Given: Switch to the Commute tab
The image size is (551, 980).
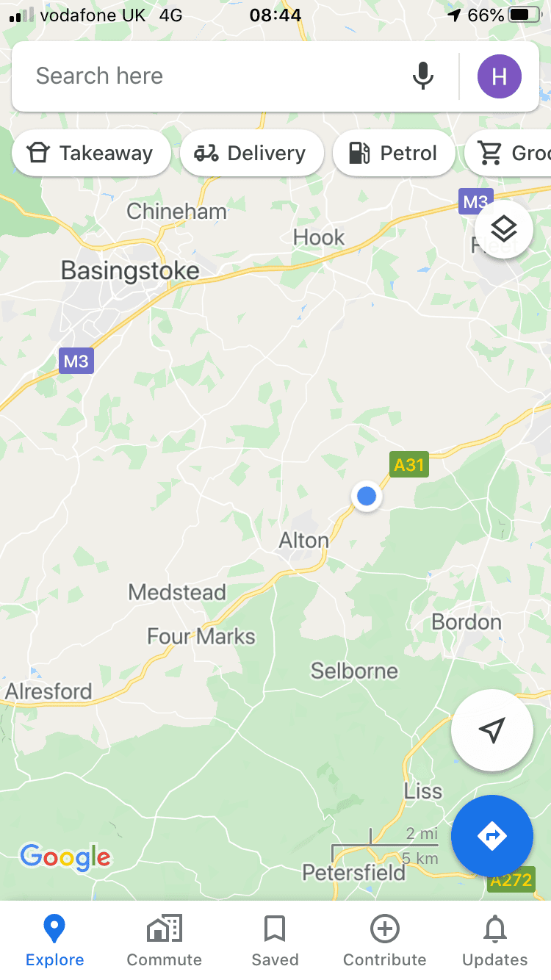Looking at the screenshot, I should pos(165,940).
